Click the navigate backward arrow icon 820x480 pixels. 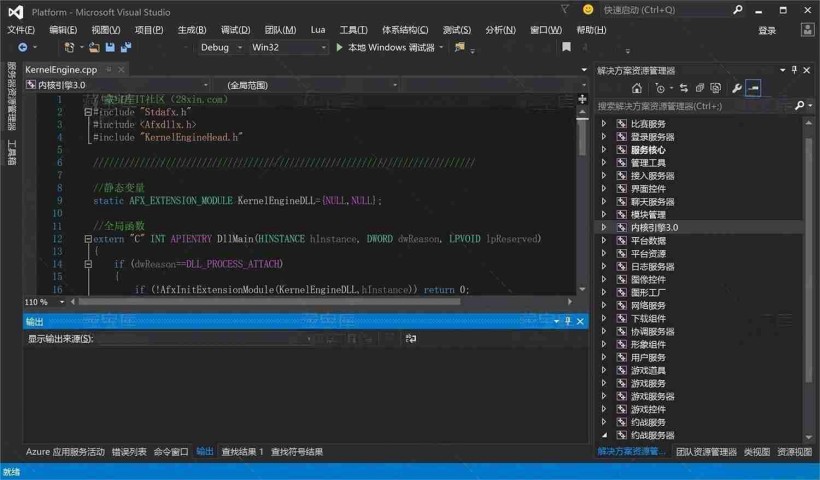22,48
